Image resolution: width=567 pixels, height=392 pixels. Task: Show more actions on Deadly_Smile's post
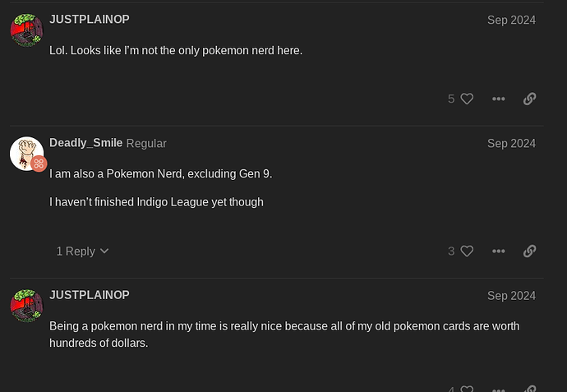coord(498,251)
